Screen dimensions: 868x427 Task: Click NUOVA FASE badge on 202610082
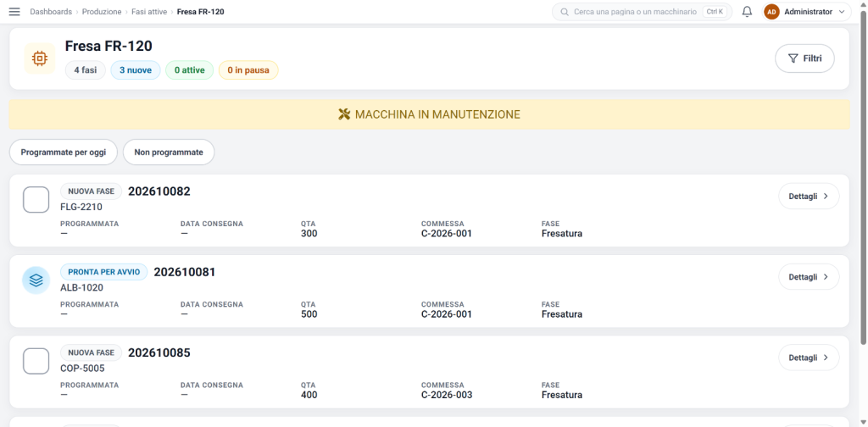tap(92, 191)
